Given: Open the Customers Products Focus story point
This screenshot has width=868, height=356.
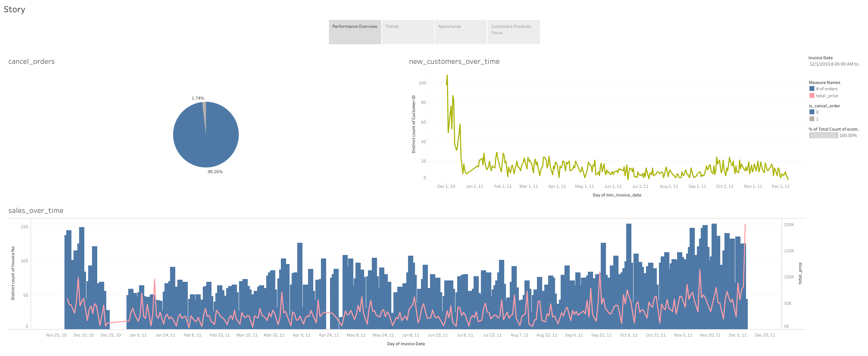Looking at the screenshot, I should point(514,32).
